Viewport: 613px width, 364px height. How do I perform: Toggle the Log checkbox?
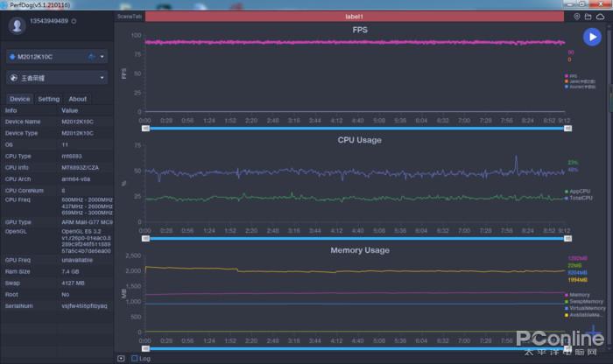(x=135, y=358)
